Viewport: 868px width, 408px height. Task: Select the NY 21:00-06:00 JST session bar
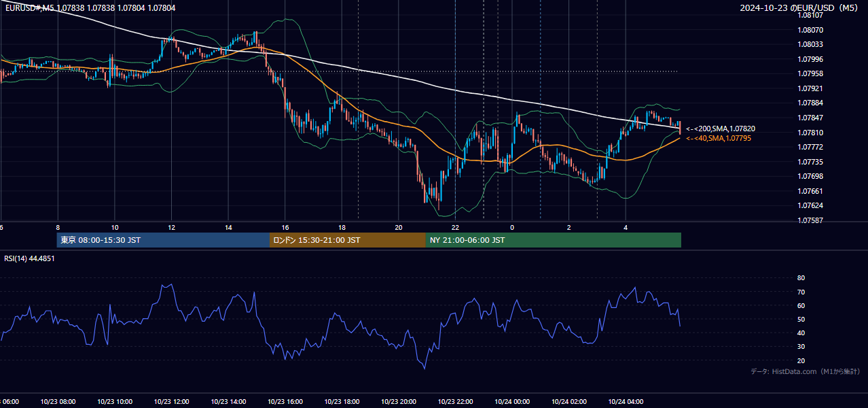pos(554,240)
